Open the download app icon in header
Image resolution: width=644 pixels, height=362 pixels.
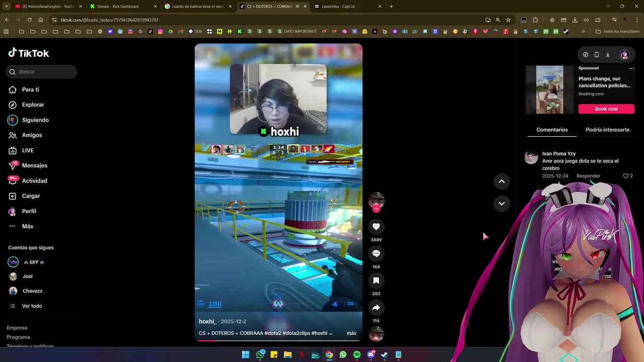pyautogui.click(x=608, y=55)
